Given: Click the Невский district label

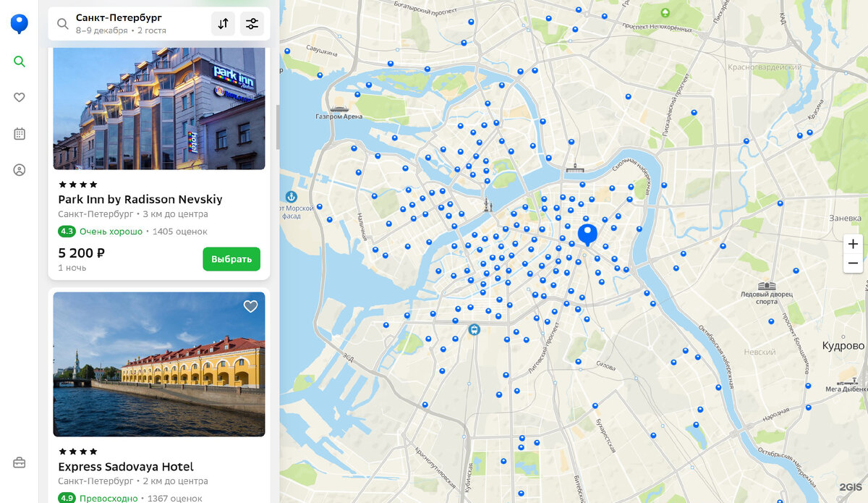Looking at the screenshot, I should [760, 352].
